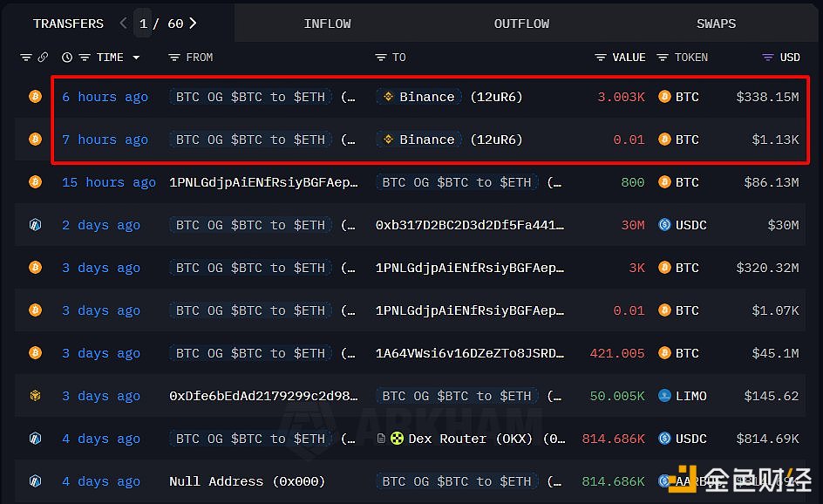The width and height of the screenshot is (823, 504).
Task: Click Binance logo in first row
Action: click(389, 97)
